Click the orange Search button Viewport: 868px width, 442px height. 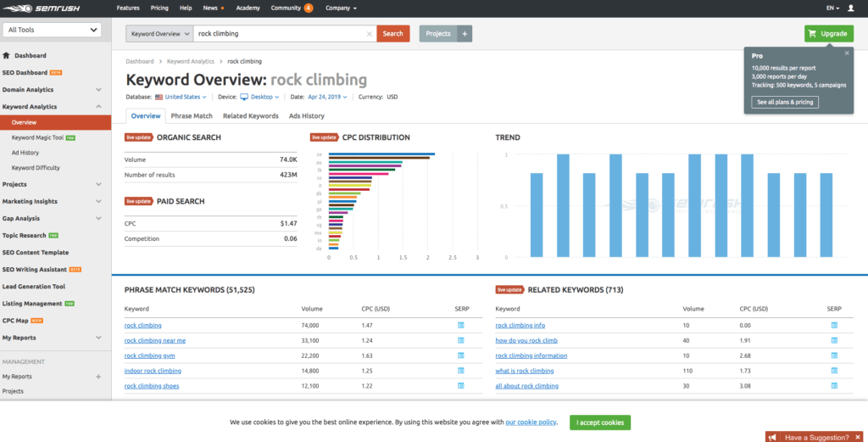coord(393,34)
